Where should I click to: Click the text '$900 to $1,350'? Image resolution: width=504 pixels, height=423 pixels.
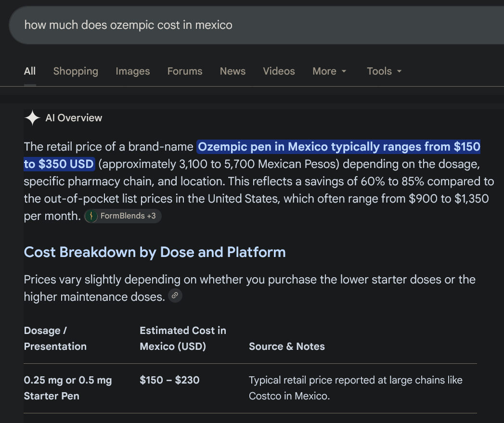[x=448, y=199]
